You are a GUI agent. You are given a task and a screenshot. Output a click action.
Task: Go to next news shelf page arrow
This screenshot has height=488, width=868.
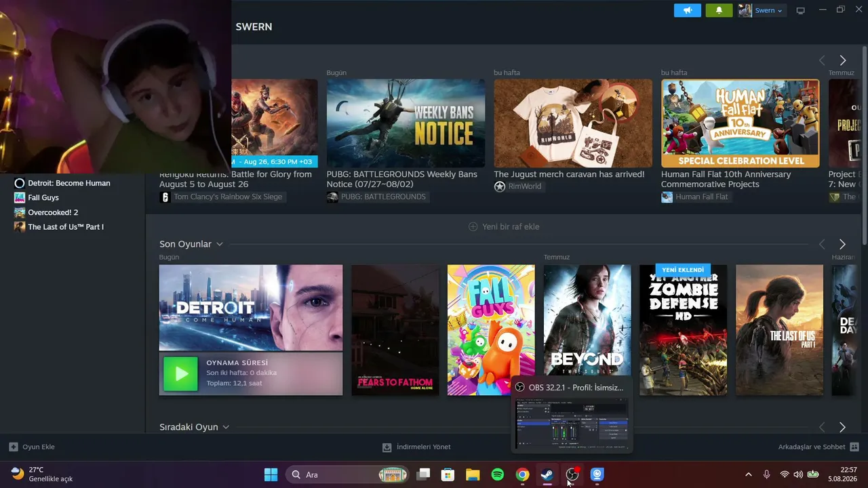[x=842, y=60]
